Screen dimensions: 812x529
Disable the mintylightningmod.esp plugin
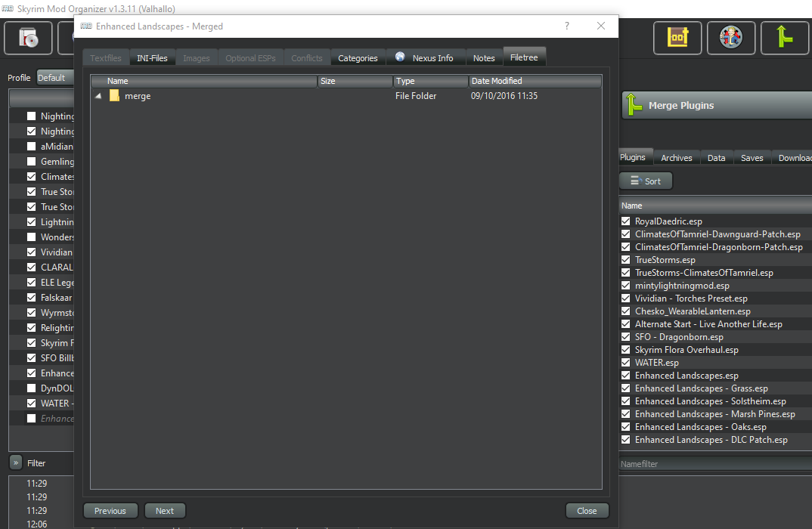coord(625,285)
